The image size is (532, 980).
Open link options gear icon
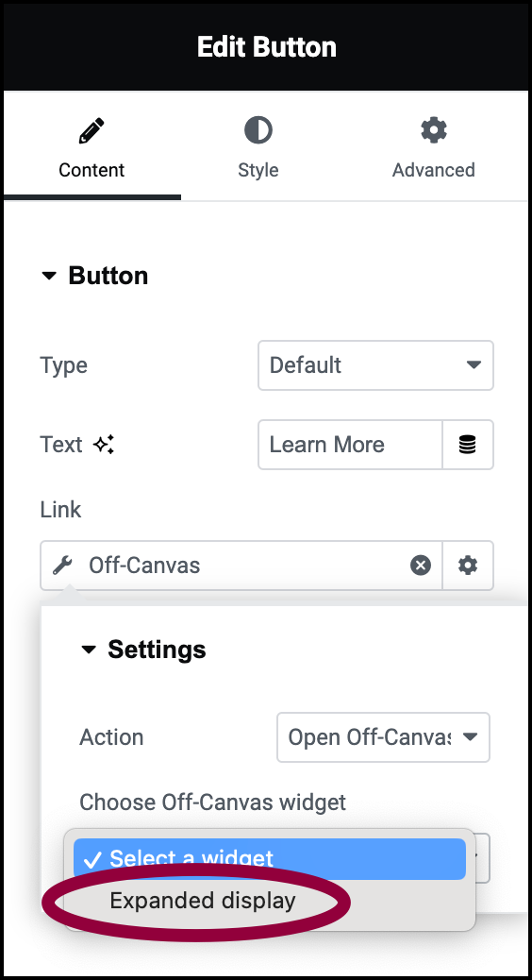(468, 566)
